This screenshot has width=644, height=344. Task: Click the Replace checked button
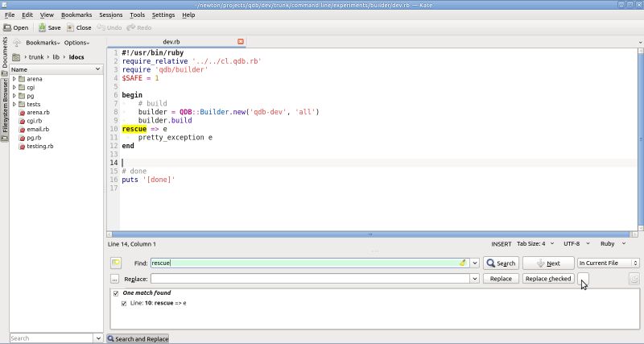[548, 279]
